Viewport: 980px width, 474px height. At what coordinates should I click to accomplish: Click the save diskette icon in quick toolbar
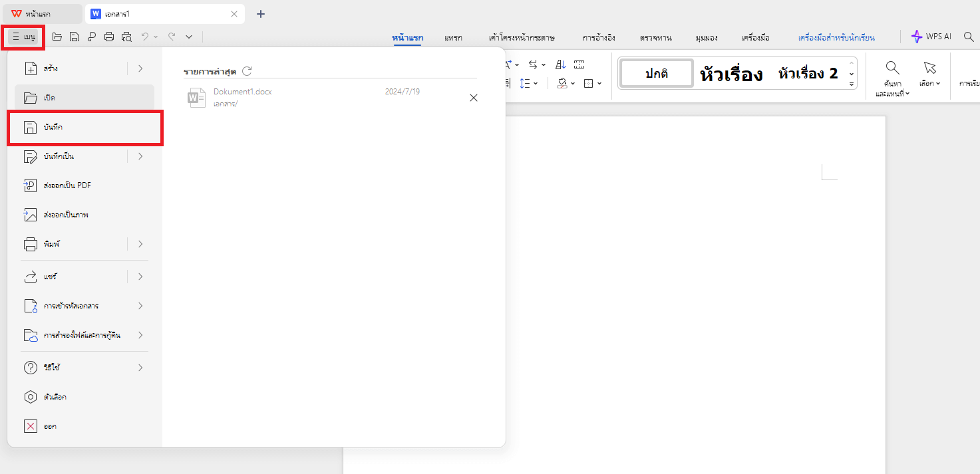[x=75, y=37]
